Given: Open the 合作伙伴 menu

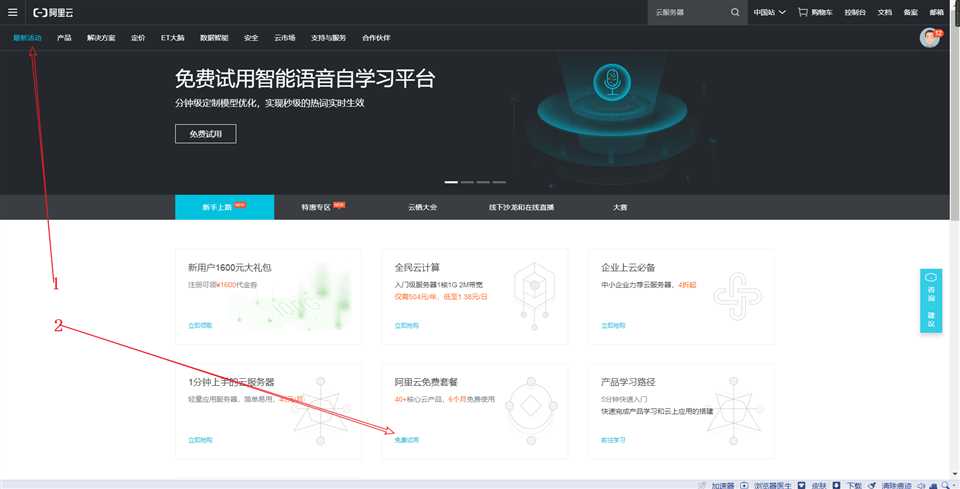Looking at the screenshot, I should point(376,38).
